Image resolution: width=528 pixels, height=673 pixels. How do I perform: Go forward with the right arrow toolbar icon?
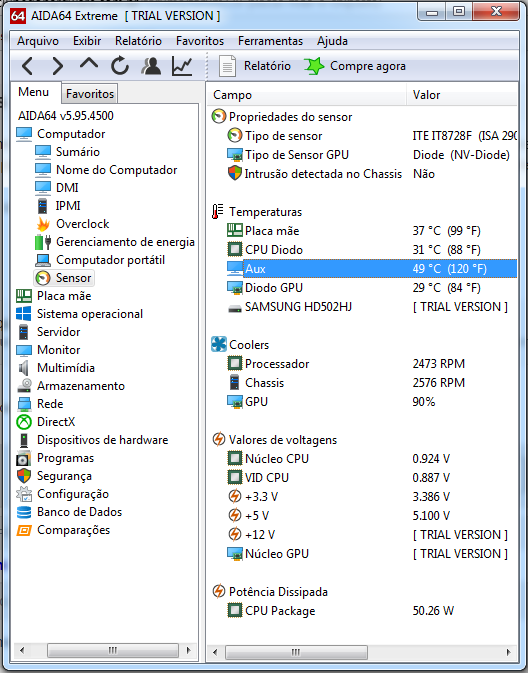[x=58, y=66]
